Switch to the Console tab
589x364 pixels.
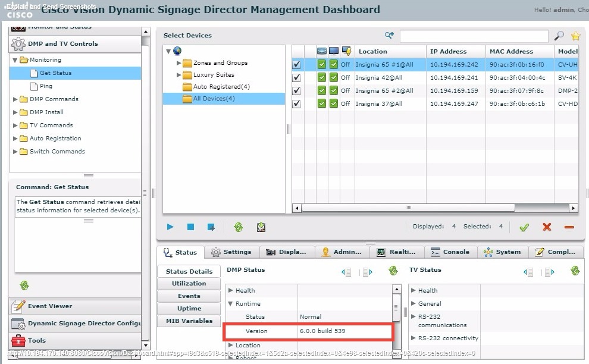click(450, 252)
